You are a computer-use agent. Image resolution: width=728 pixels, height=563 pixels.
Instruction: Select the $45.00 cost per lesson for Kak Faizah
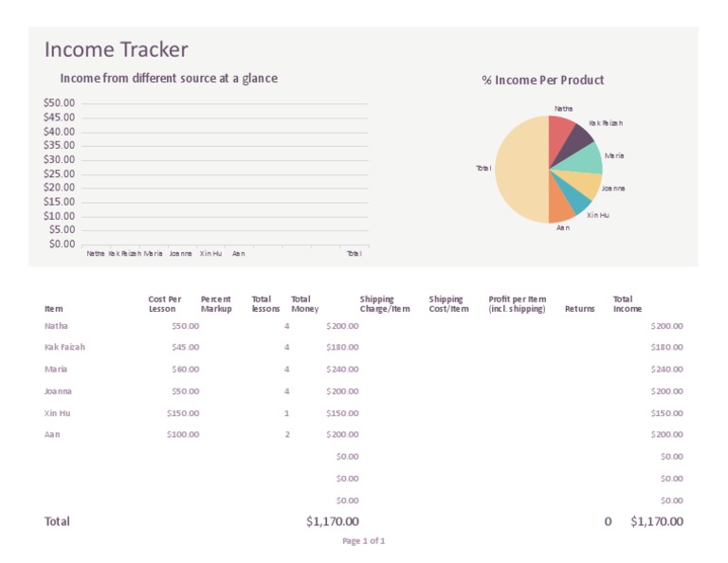(x=185, y=347)
